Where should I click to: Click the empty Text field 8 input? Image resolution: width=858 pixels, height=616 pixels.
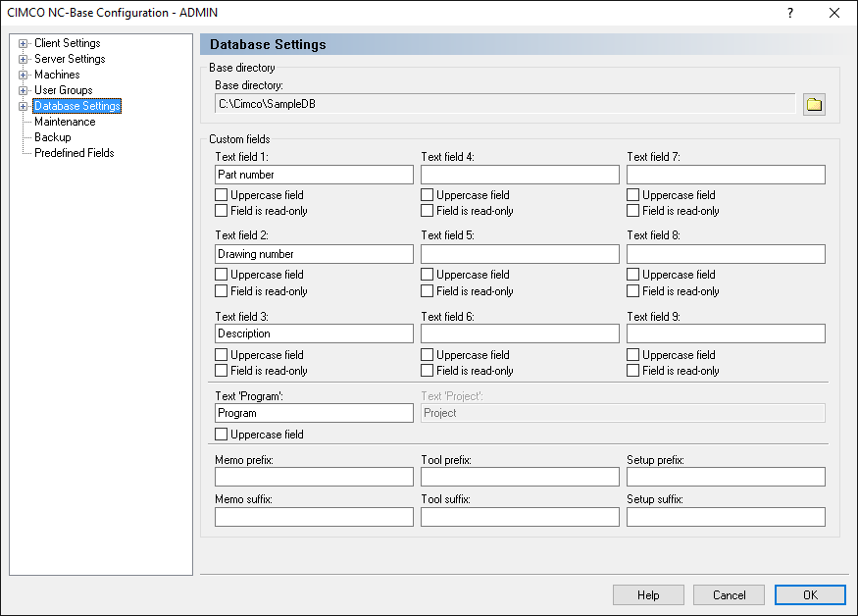click(x=726, y=254)
